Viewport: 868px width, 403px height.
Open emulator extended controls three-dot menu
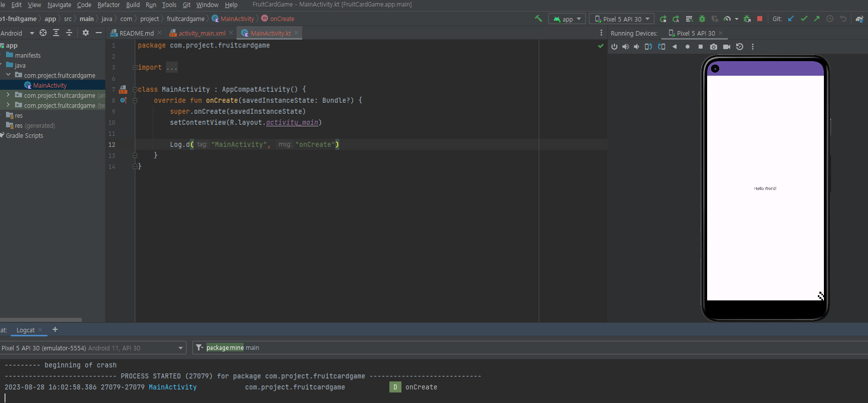click(752, 47)
